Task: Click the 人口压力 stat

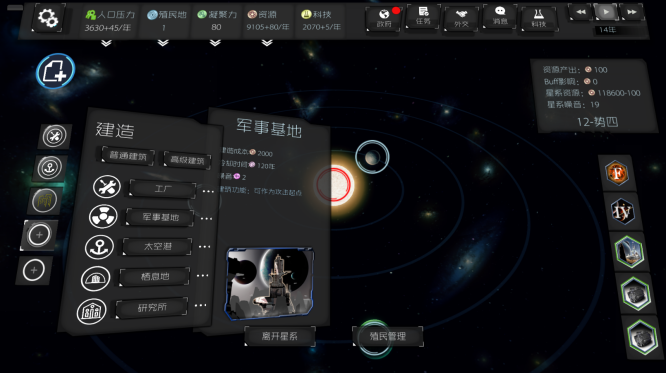Action: 109,21
